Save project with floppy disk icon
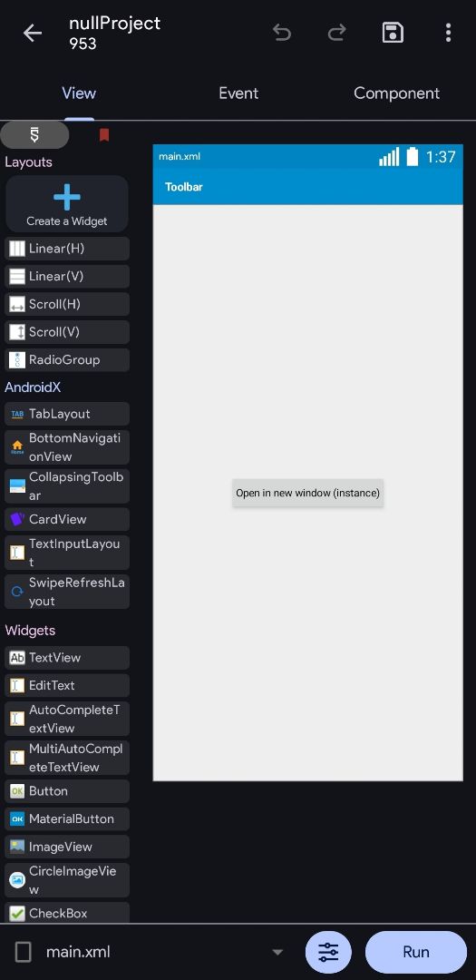 (393, 33)
